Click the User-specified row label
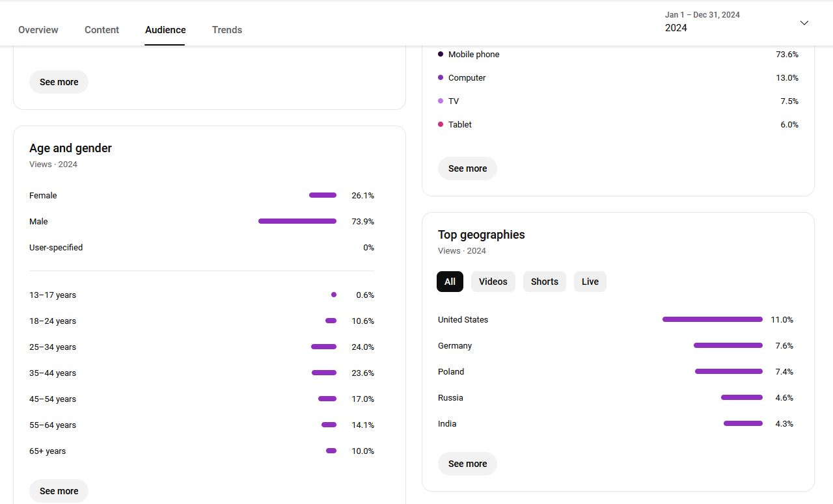The height and width of the screenshot is (504, 833). (x=56, y=248)
